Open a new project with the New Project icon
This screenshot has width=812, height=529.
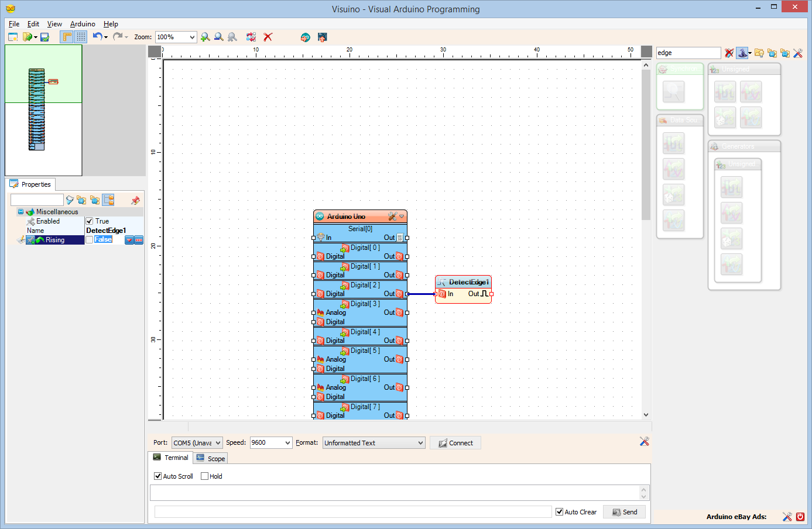pyautogui.click(x=13, y=36)
